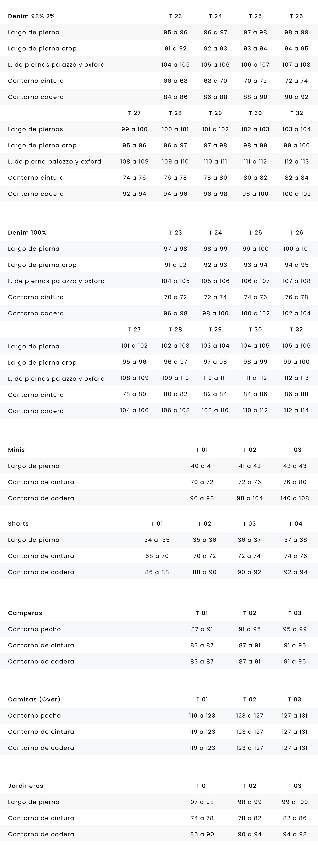Viewport: 318px width, 868px height.
Task: Click the T 04 size column header
Action: (x=295, y=524)
